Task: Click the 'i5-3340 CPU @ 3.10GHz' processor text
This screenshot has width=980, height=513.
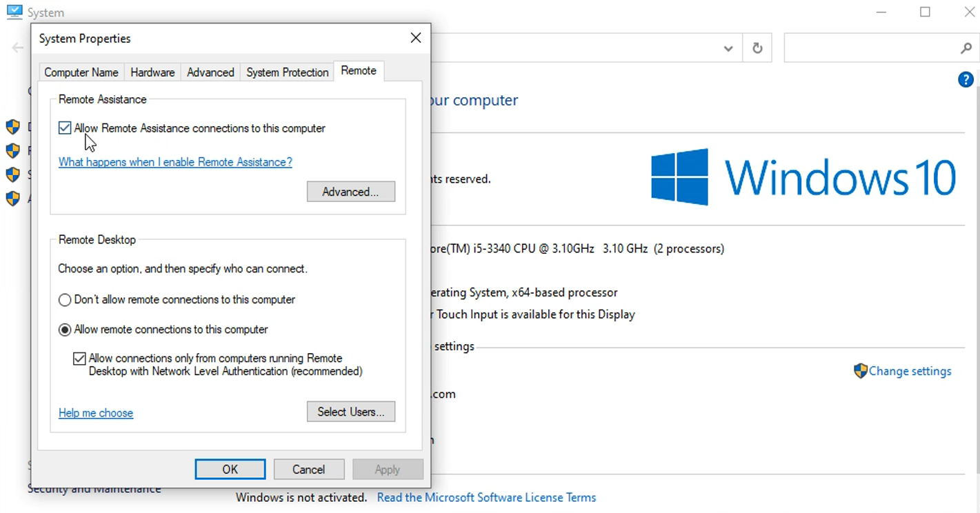Action: 533,248
